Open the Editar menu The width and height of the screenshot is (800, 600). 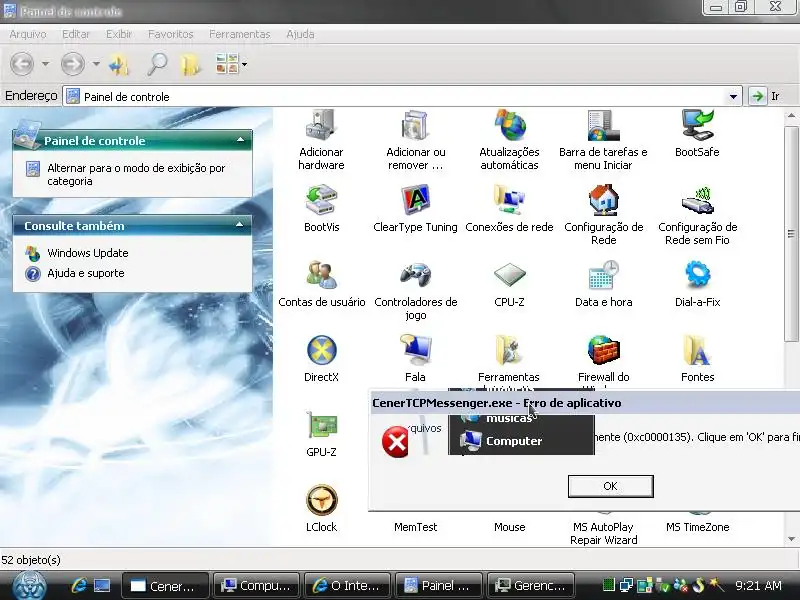76,34
